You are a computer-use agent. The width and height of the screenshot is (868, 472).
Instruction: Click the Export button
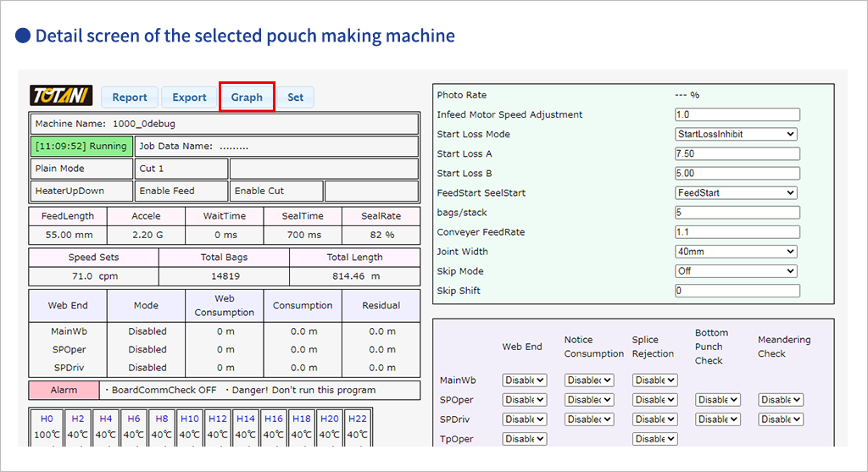coord(189,97)
